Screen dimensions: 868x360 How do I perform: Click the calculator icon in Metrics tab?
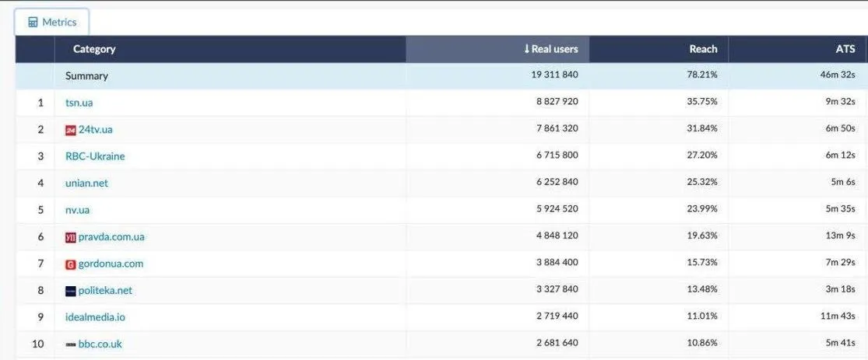point(33,23)
